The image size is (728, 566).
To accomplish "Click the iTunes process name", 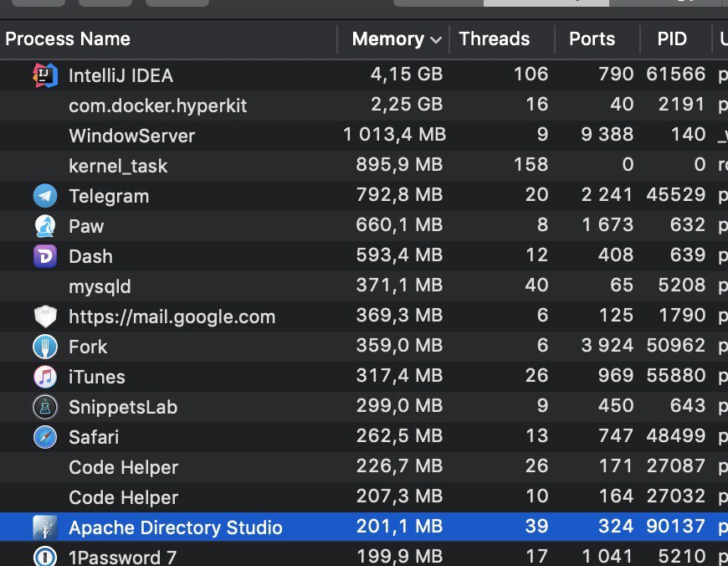I will tap(96, 377).
